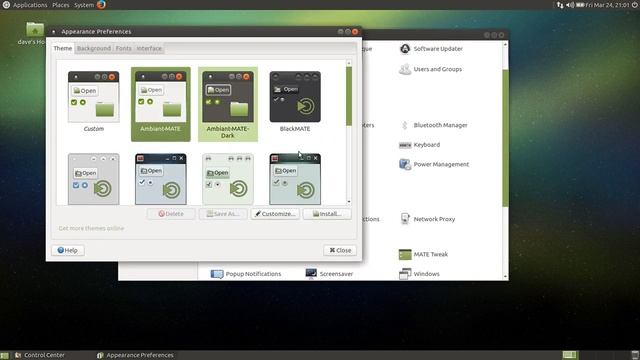640x360 pixels.
Task: Select first theme in second row
Action: point(93,179)
